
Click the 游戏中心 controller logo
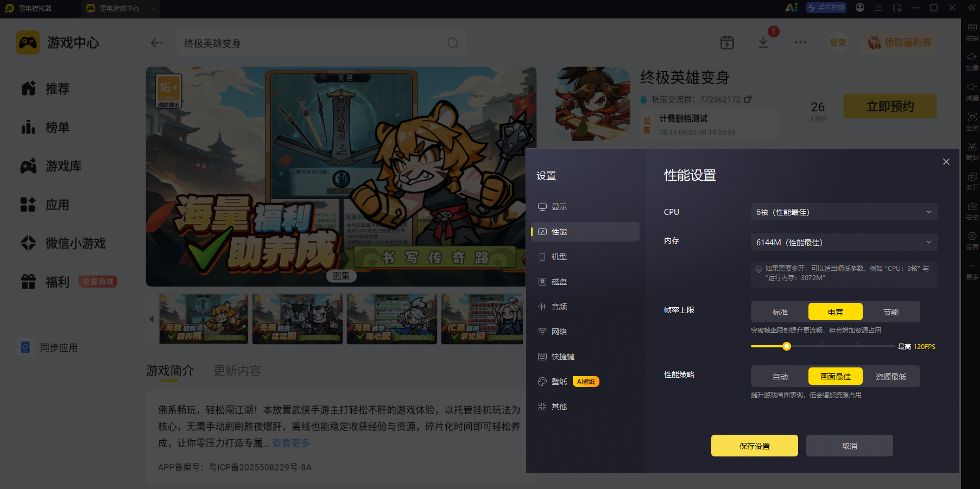28,42
